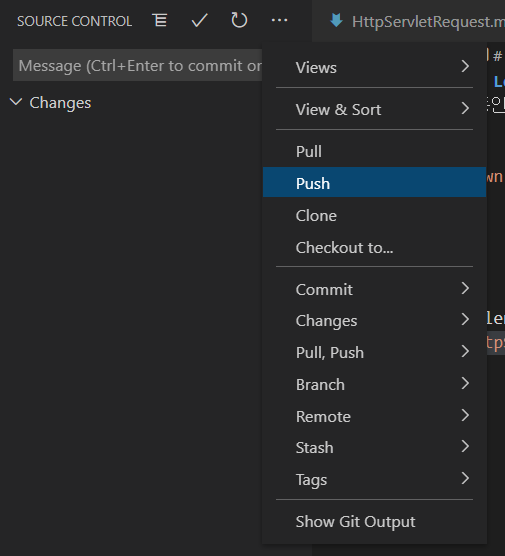Open the Changes submenu entry
This screenshot has height=556, width=505.
point(374,320)
